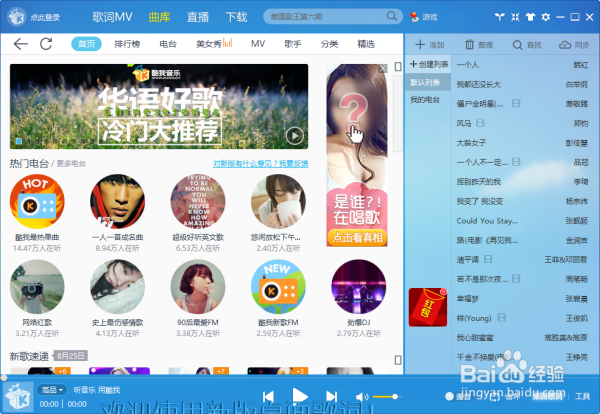Click the MV icon beside 一个人不一定
This screenshot has height=414, width=600.
[516, 162]
